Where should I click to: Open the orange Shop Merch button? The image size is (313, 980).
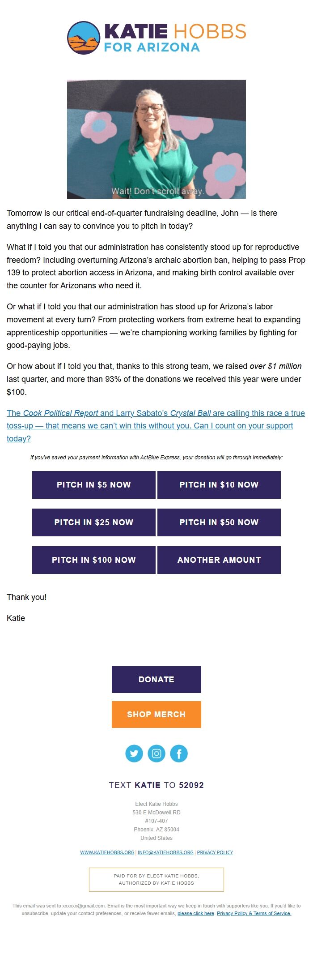[156, 714]
